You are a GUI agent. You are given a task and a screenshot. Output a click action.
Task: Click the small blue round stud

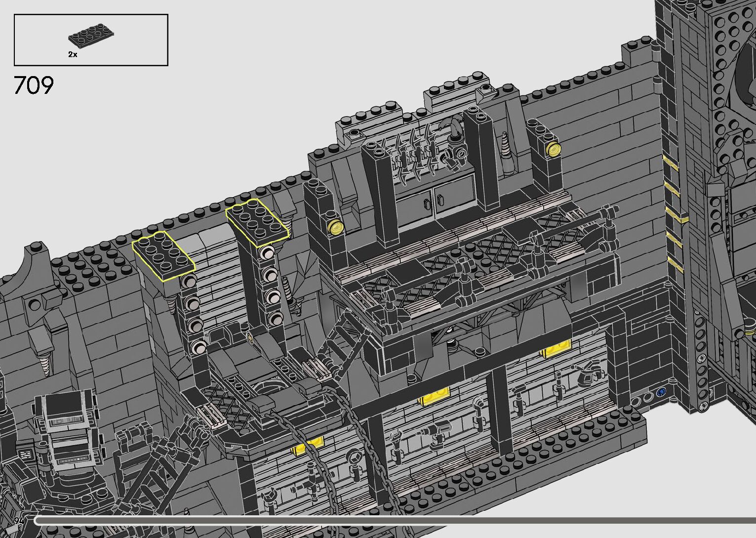coord(662,392)
